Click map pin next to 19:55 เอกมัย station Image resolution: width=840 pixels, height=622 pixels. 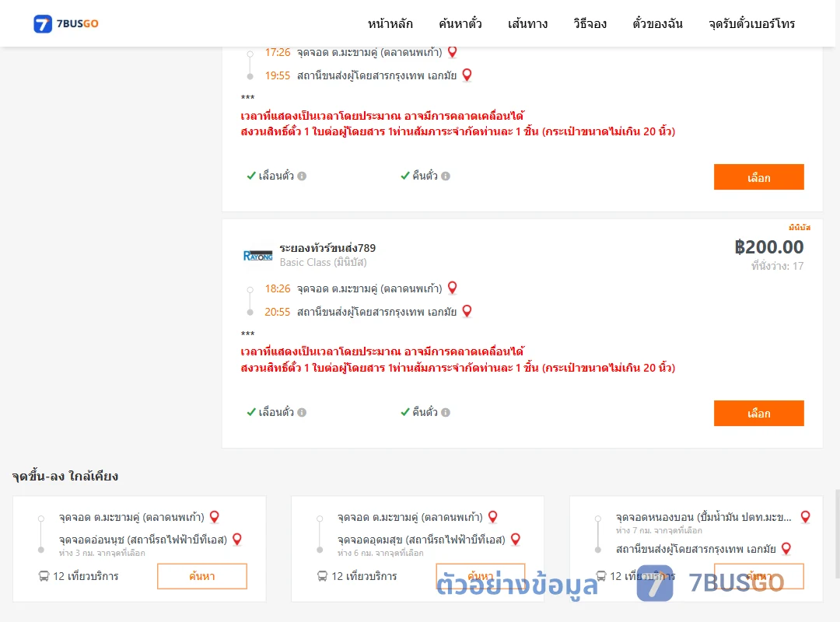467,75
